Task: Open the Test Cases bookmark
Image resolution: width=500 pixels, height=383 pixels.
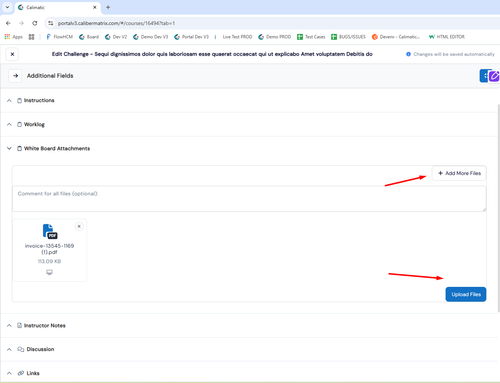Action: pos(311,37)
